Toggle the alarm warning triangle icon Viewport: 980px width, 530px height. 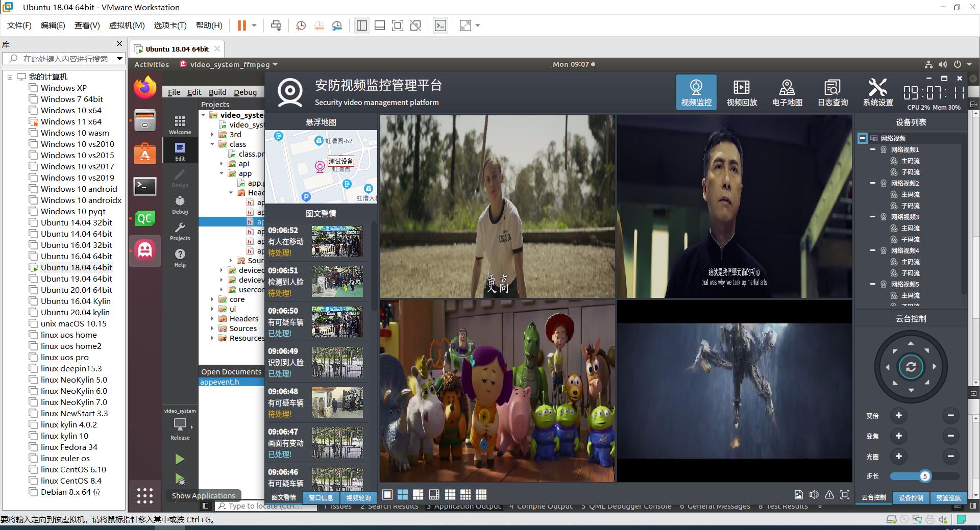(x=829, y=495)
